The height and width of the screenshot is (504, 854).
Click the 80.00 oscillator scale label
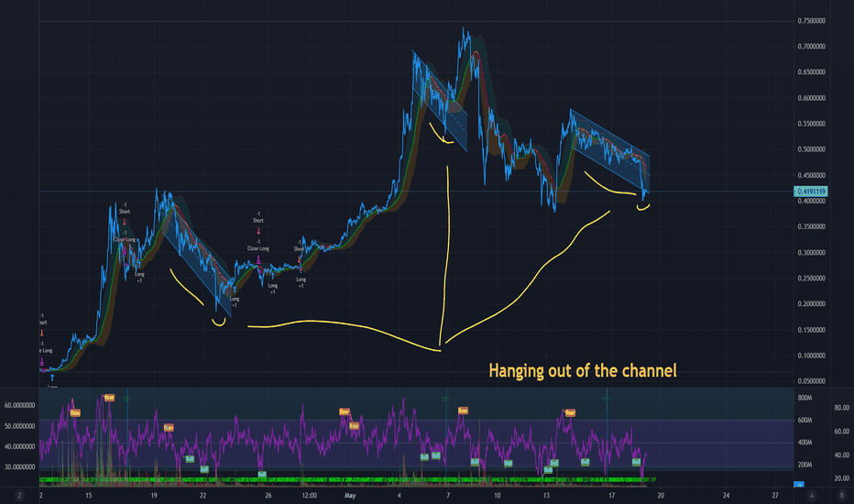pyautogui.click(x=841, y=408)
